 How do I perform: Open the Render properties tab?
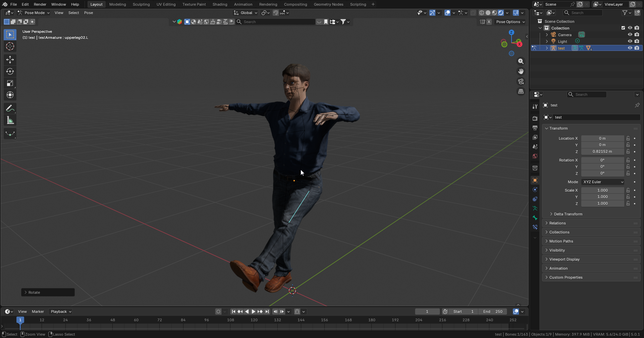tap(535, 119)
